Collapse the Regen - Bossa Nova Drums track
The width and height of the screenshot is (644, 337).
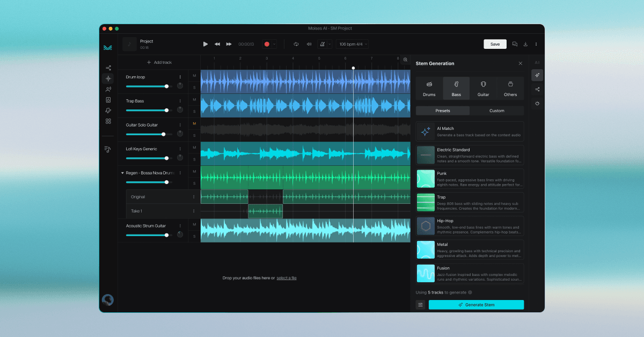(122, 173)
